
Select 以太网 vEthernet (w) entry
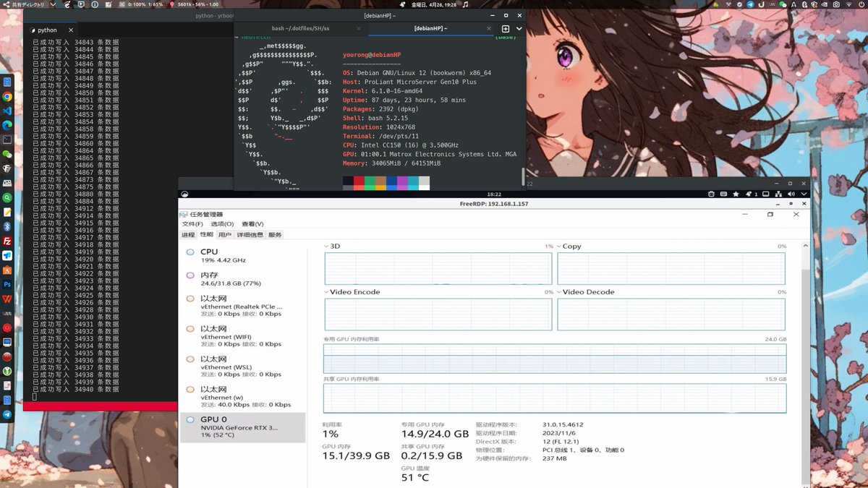coord(242,396)
